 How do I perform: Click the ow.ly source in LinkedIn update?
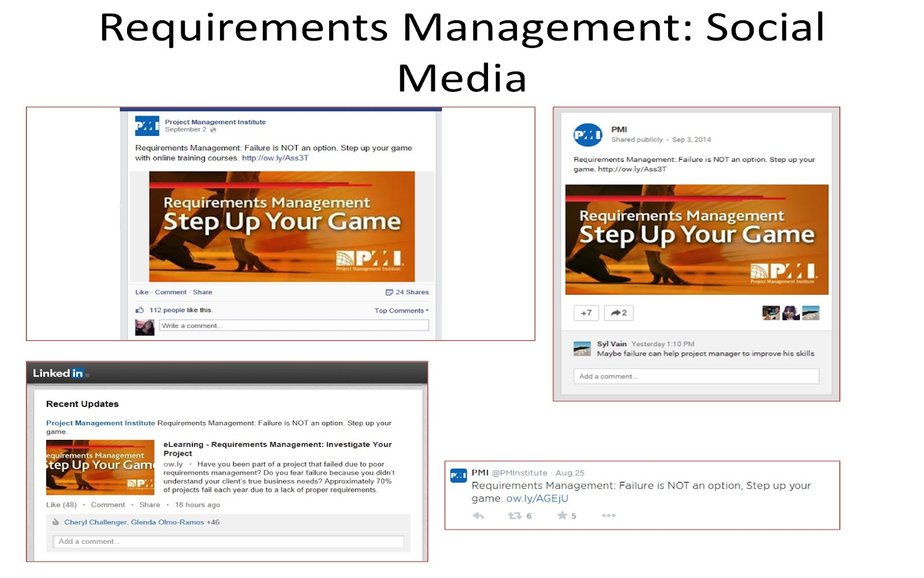point(173,464)
